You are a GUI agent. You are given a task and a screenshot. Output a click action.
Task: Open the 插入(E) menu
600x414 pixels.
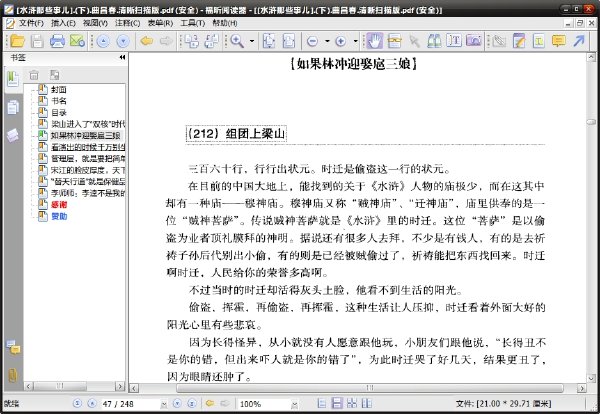pyautogui.click(x=64, y=23)
